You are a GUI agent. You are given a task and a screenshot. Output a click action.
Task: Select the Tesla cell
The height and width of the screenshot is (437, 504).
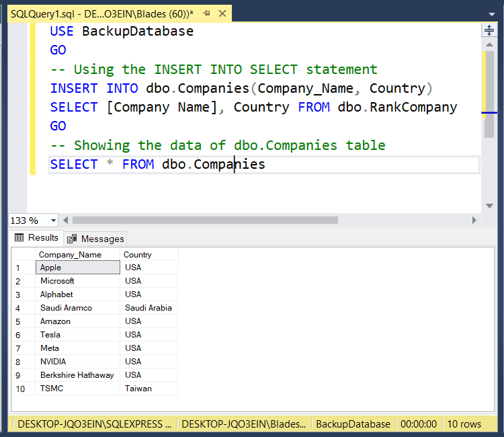click(77, 335)
